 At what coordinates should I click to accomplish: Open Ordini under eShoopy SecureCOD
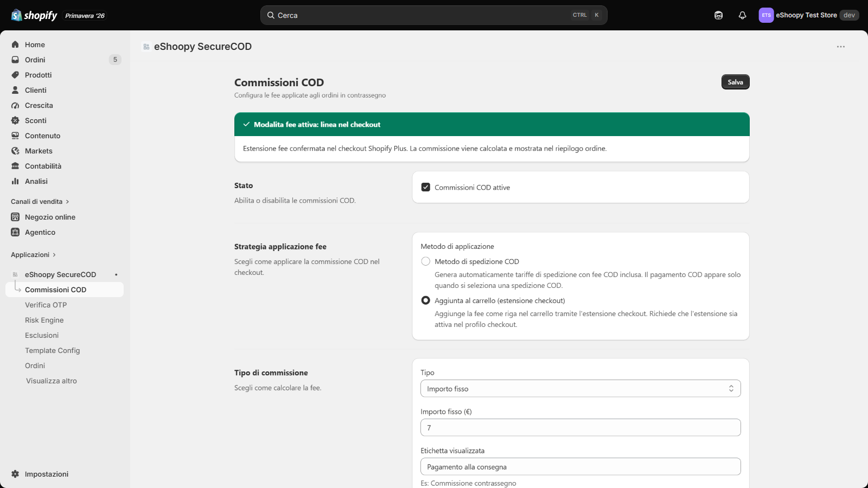(35, 365)
